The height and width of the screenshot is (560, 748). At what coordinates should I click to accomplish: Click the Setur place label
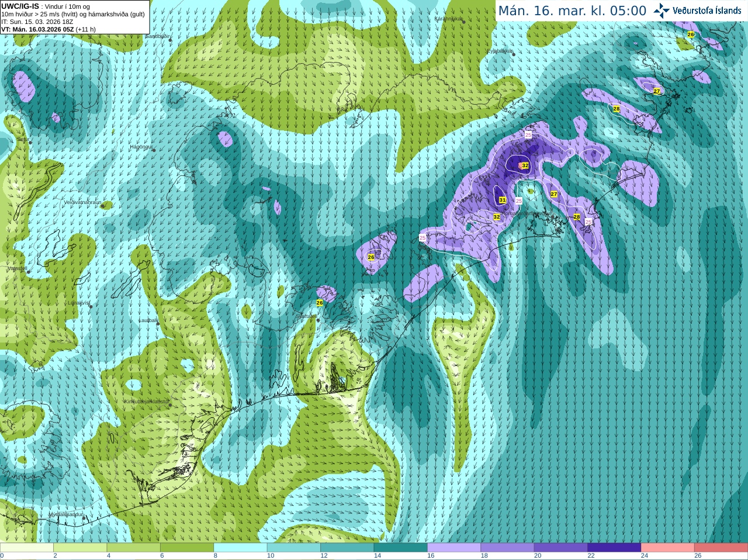23,139
